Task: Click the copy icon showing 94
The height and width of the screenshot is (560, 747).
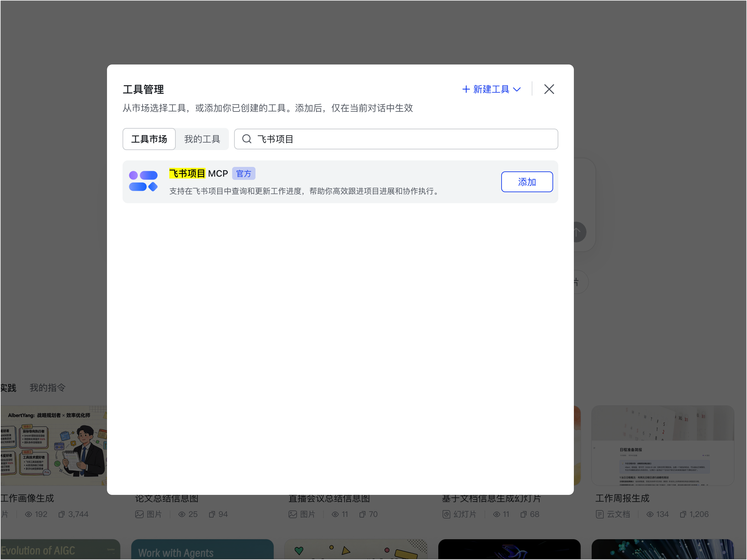Action: click(212, 514)
